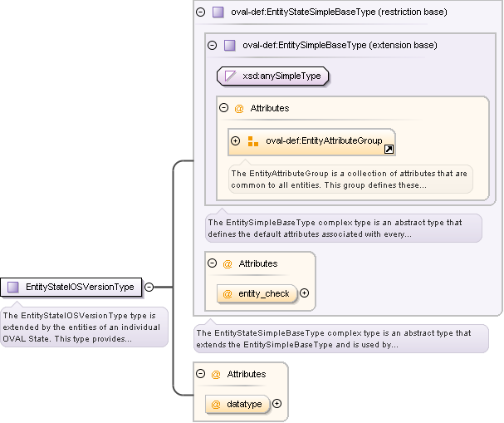
Task: Collapse the Attributes group containing EntityAttributeGroup
Action: coord(223,108)
